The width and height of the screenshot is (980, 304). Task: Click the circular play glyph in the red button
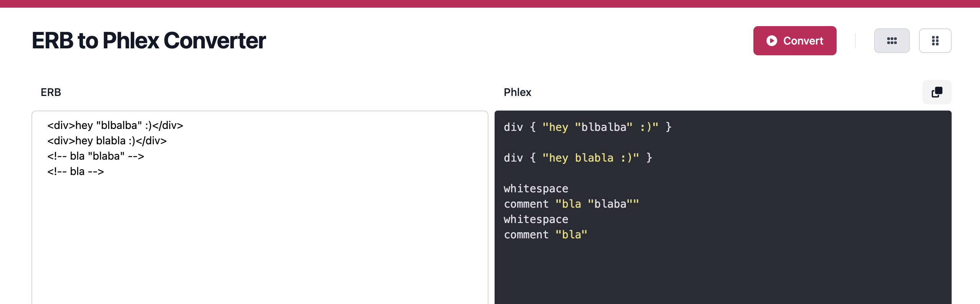[772, 40]
